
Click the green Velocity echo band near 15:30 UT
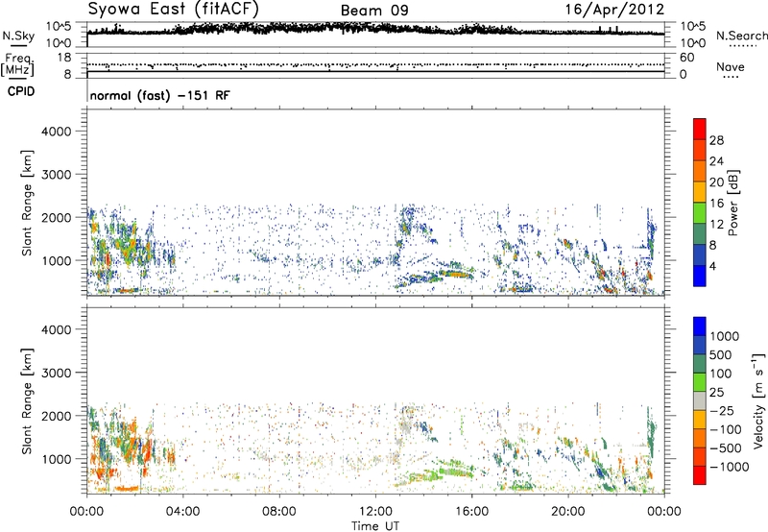tap(453, 472)
